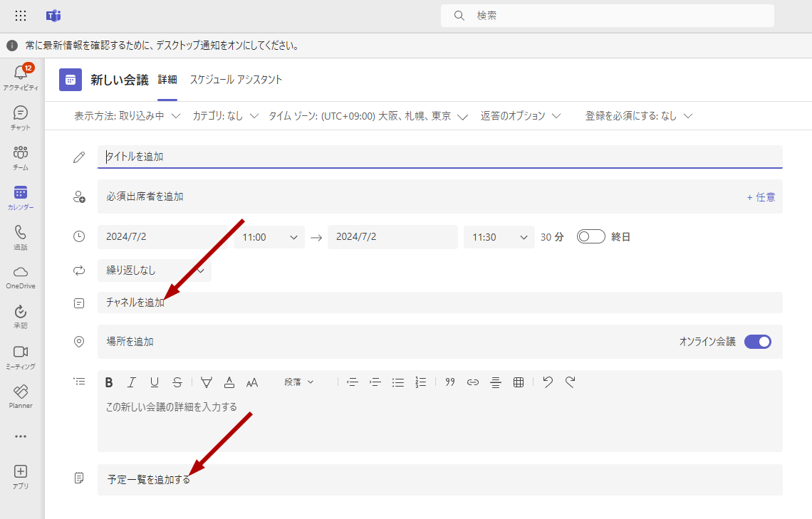Click the Bold formatting icon
Screen dimensions: 812x519
point(109,382)
